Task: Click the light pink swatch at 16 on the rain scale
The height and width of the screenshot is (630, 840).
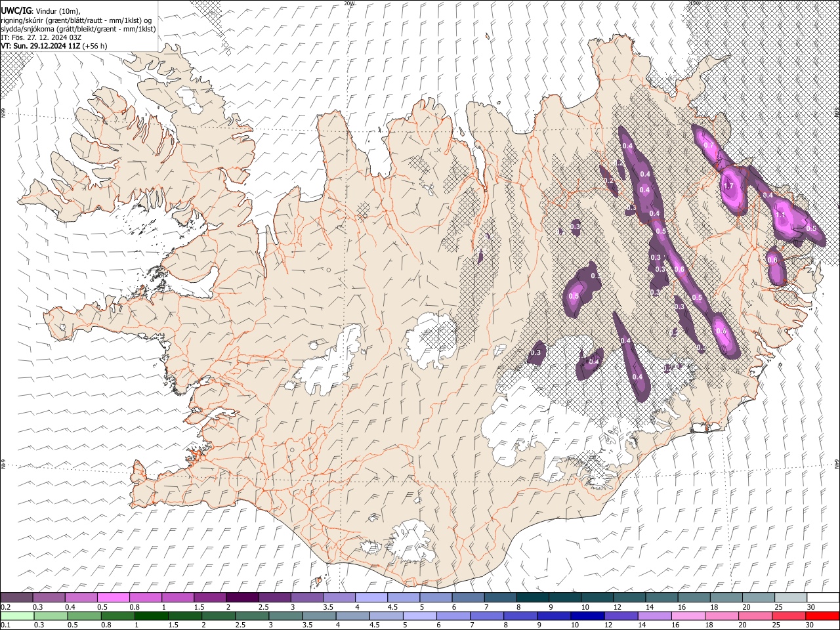Action: tap(687, 616)
